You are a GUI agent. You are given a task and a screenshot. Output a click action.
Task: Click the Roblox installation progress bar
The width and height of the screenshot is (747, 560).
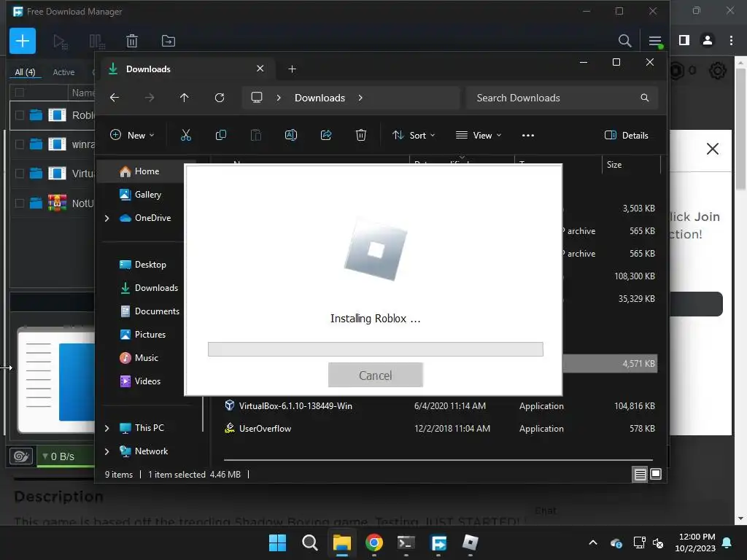click(376, 349)
